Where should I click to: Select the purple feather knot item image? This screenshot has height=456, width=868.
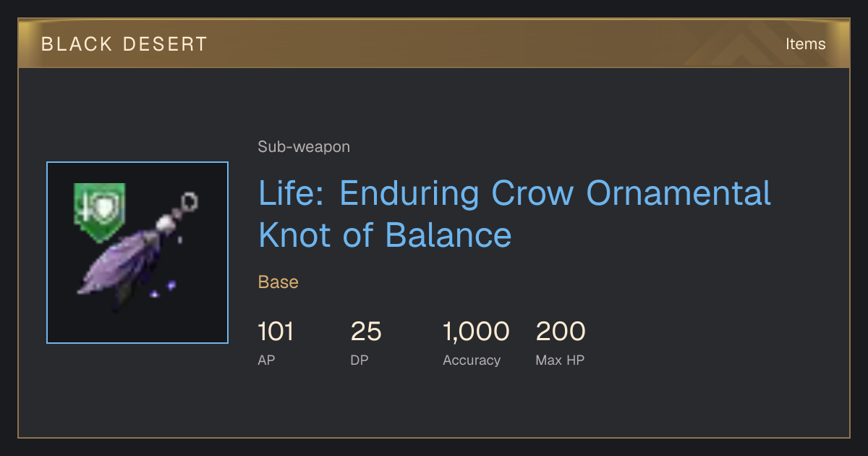coord(137,250)
